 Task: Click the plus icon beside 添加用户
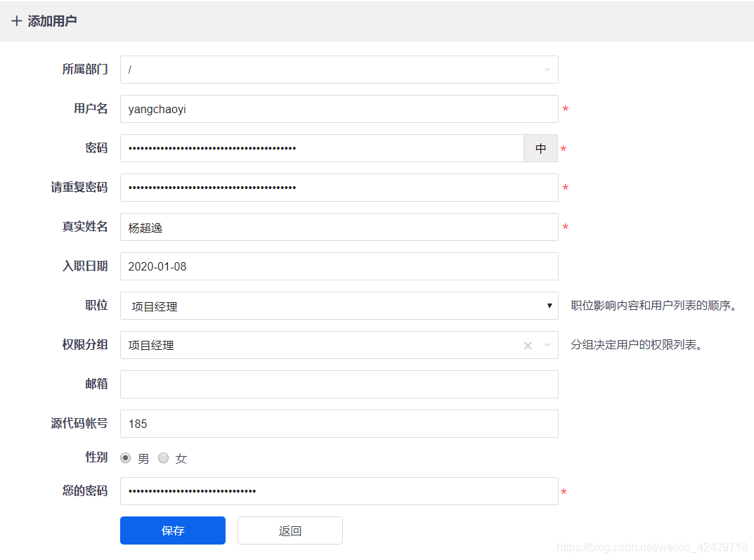pos(17,21)
